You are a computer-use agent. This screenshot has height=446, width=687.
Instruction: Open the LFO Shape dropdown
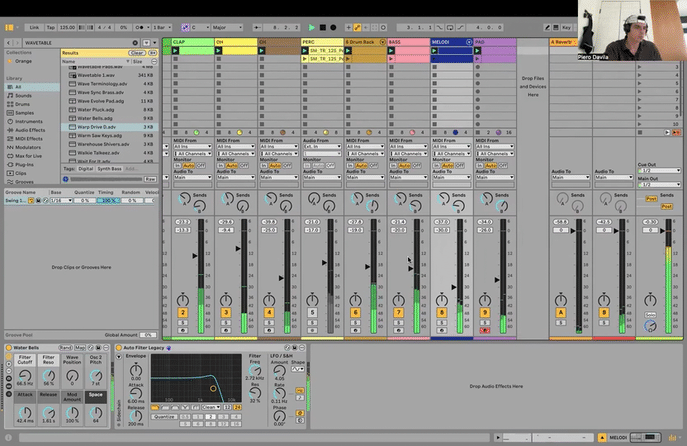pos(298,369)
